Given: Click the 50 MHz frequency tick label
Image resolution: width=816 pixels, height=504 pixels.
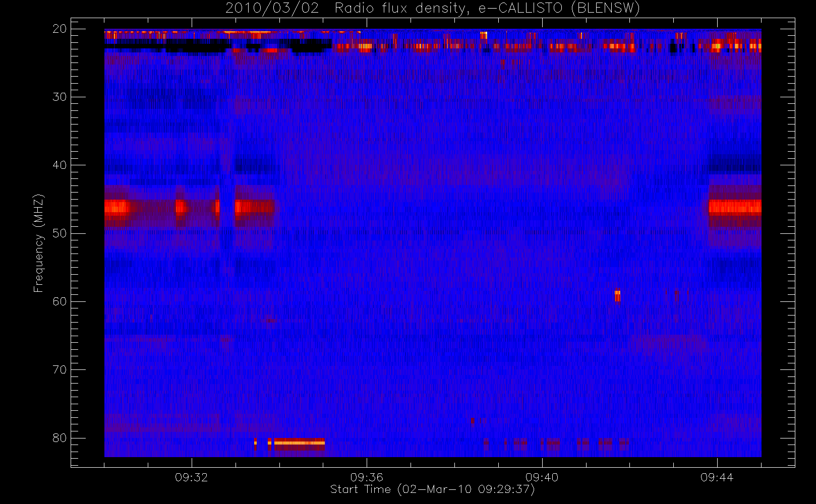Looking at the screenshot, I should pyautogui.click(x=60, y=233).
